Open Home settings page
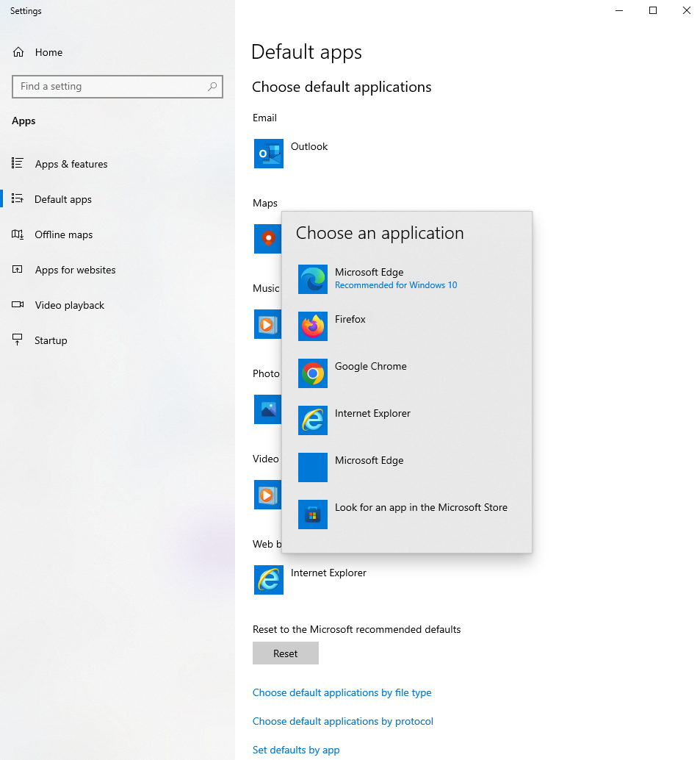This screenshot has height=760, width=700. click(49, 52)
